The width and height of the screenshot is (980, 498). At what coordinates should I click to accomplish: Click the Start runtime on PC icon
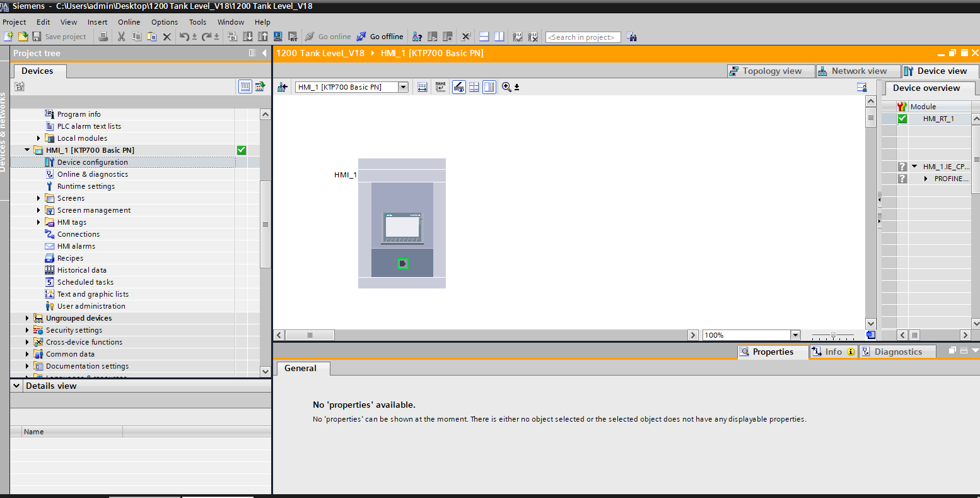293,37
